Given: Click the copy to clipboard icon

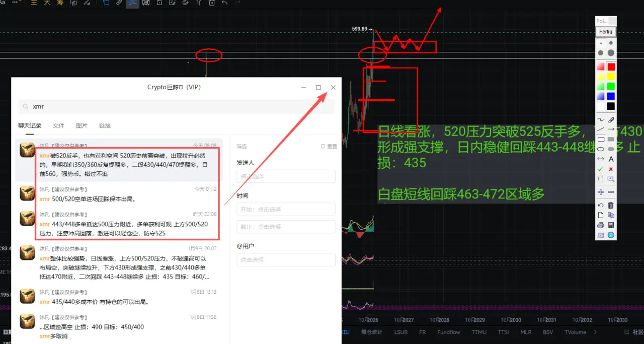Looking at the screenshot, I should 611,215.
